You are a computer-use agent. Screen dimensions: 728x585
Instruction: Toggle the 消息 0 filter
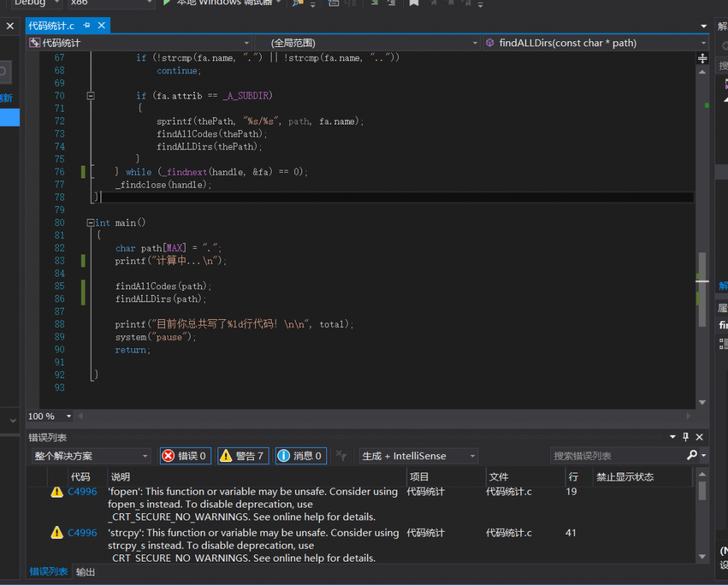pyautogui.click(x=301, y=456)
